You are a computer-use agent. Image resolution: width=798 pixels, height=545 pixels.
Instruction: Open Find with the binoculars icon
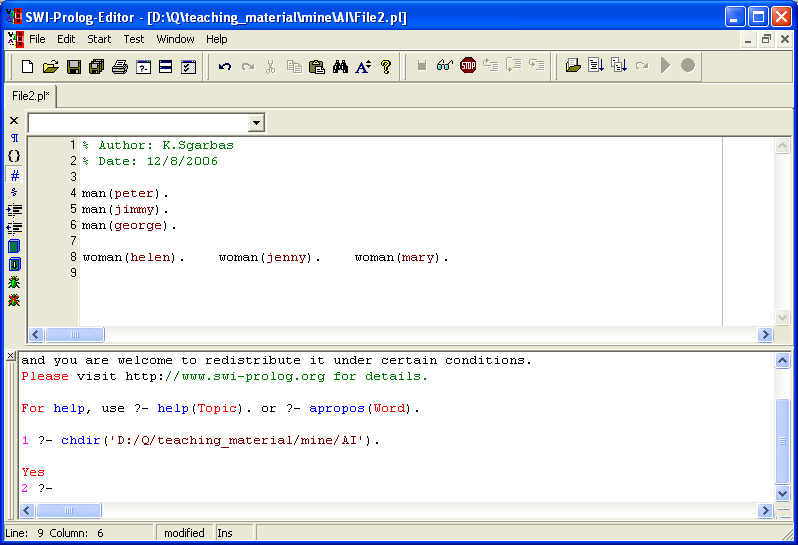(340, 67)
